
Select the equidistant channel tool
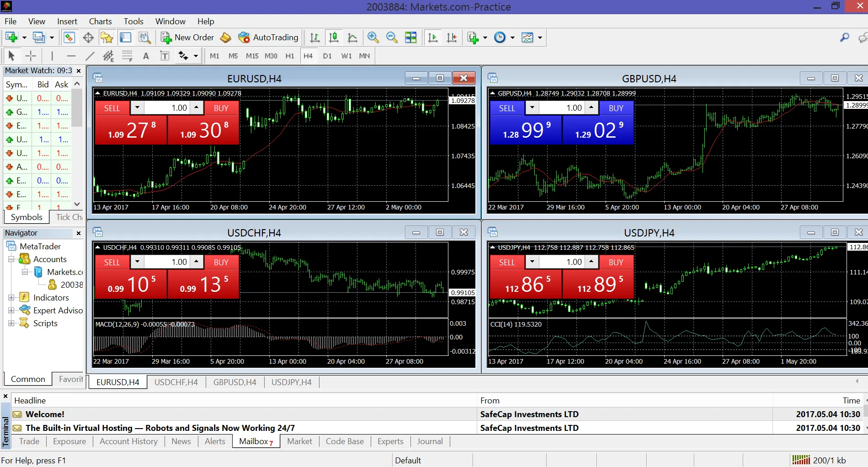tap(108, 56)
